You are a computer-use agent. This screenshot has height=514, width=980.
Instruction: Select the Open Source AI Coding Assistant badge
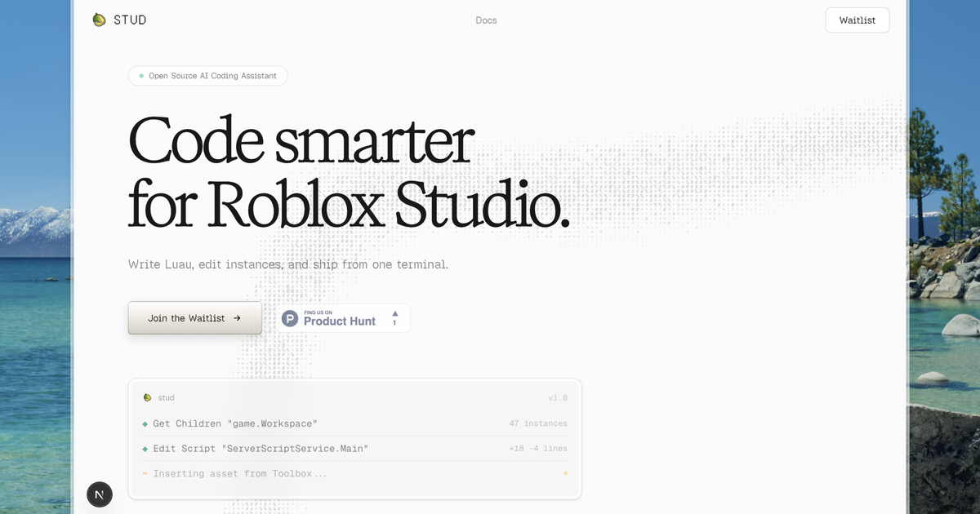click(208, 76)
